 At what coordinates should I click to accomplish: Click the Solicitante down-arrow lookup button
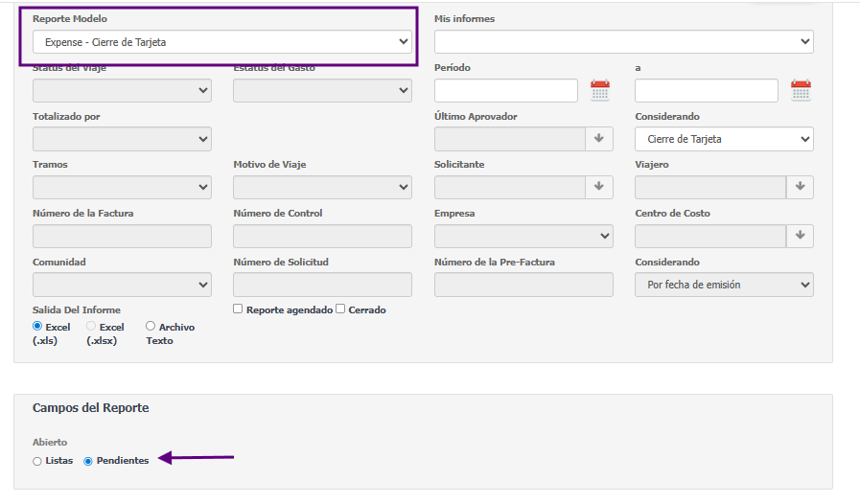(x=599, y=187)
